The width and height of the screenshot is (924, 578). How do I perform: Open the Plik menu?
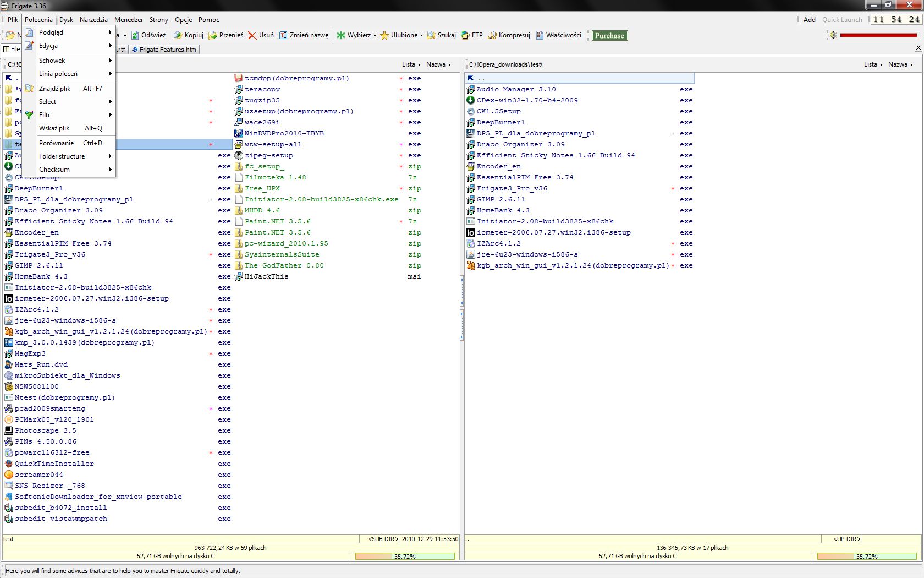click(x=13, y=20)
